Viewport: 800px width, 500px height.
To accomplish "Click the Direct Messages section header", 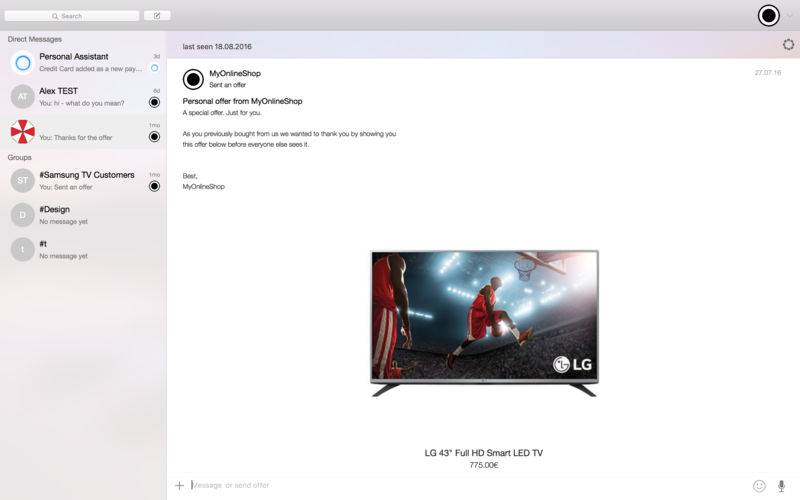I will pos(35,39).
